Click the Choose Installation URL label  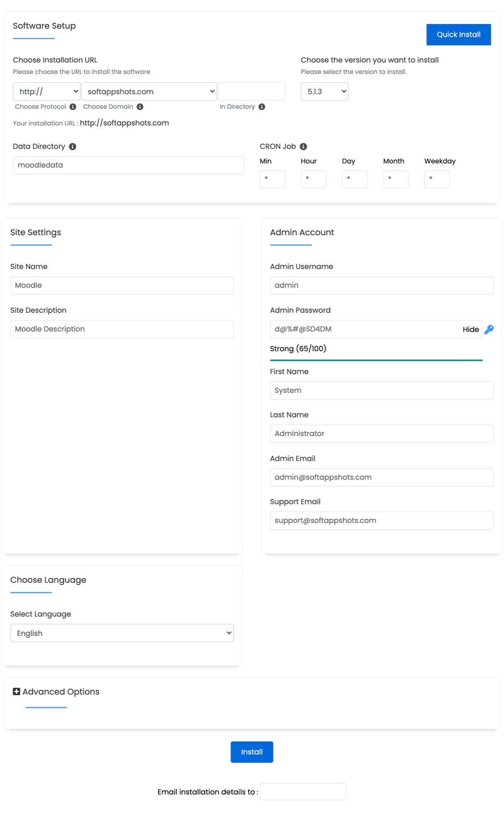pos(55,60)
